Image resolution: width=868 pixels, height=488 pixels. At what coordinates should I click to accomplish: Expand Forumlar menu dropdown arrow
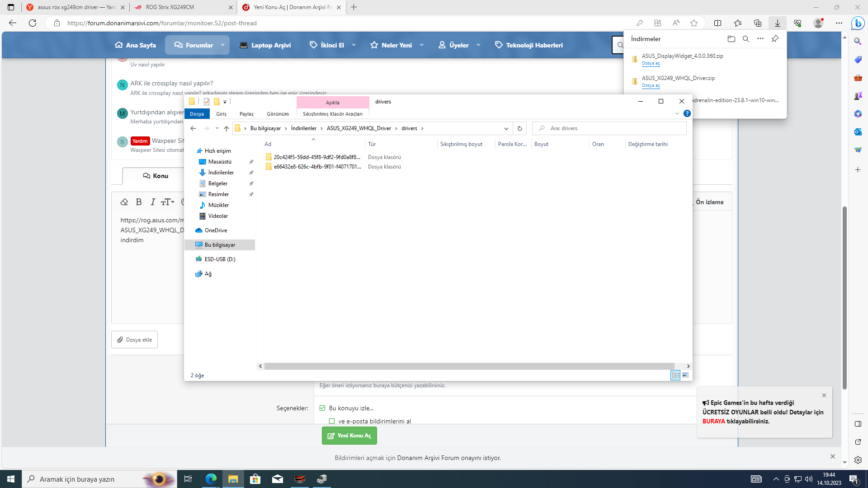click(223, 45)
